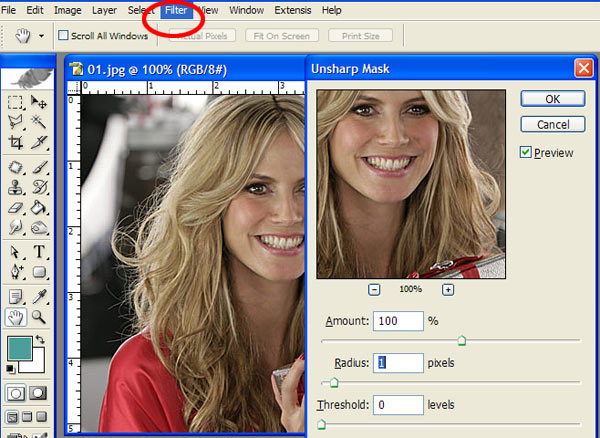Select the Rectangular Marquee tool
Image resolution: width=600 pixels, height=438 pixels.
click(15, 103)
